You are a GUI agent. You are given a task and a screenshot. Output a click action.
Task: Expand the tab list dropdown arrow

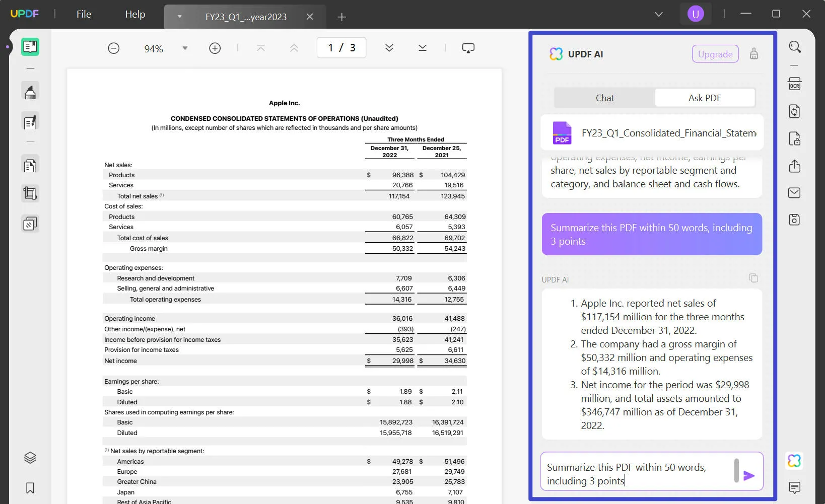coord(180,17)
